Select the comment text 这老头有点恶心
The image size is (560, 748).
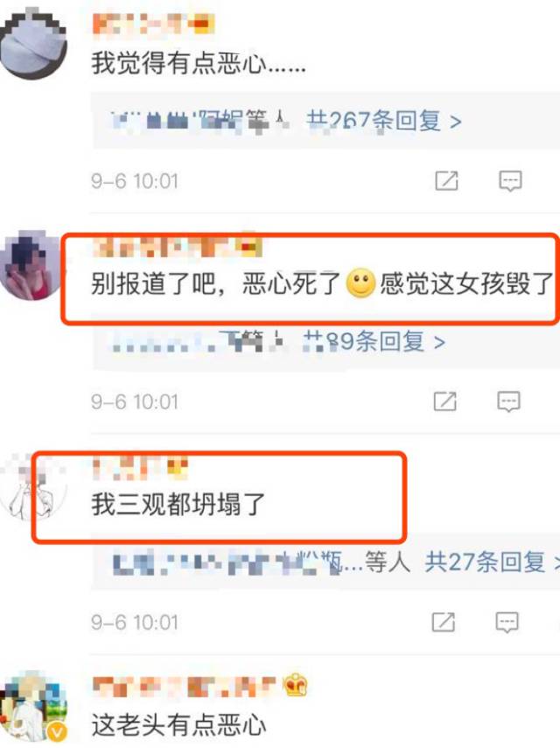[178, 725]
